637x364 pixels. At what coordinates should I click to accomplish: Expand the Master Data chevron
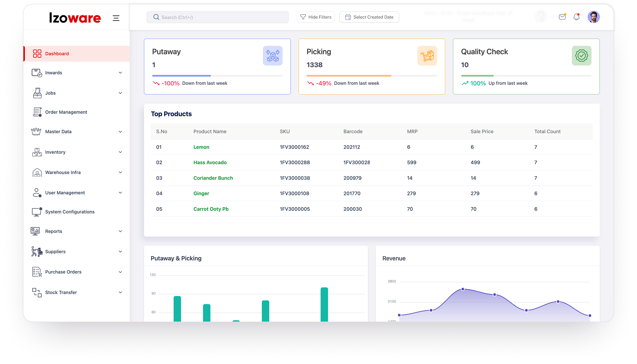(120, 132)
